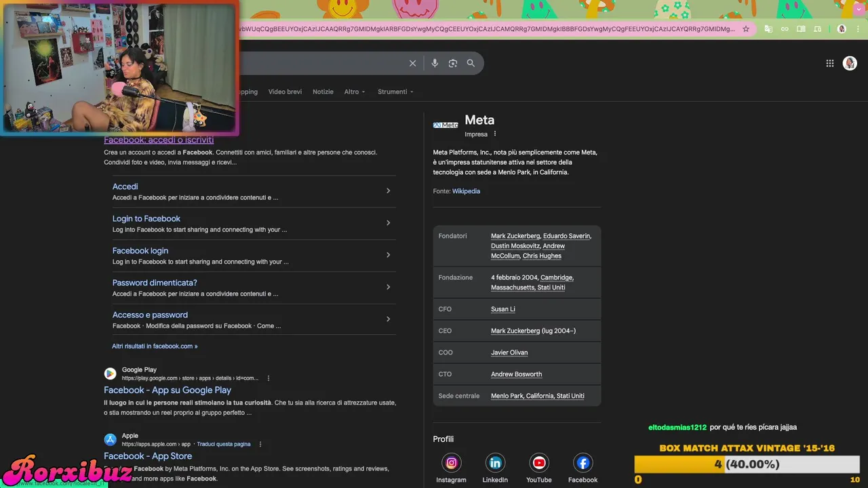The height and width of the screenshot is (488, 868).
Task: Open Eduardo Saverin link
Action: point(566,236)
